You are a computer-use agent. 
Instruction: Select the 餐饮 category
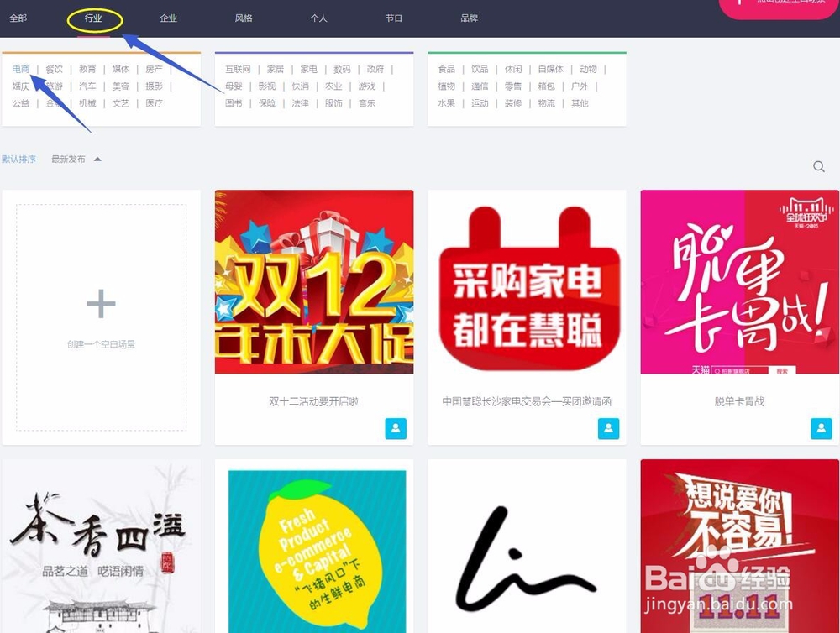pos(53,69)
